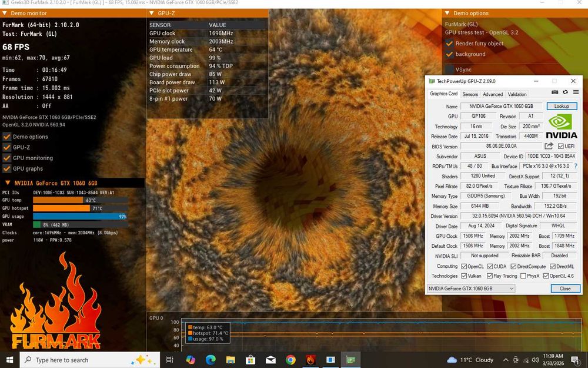588x368 pixels.
Task: Click the GPU-Z refresh icon
Action: pyautogui.click(x=565, y=92)
